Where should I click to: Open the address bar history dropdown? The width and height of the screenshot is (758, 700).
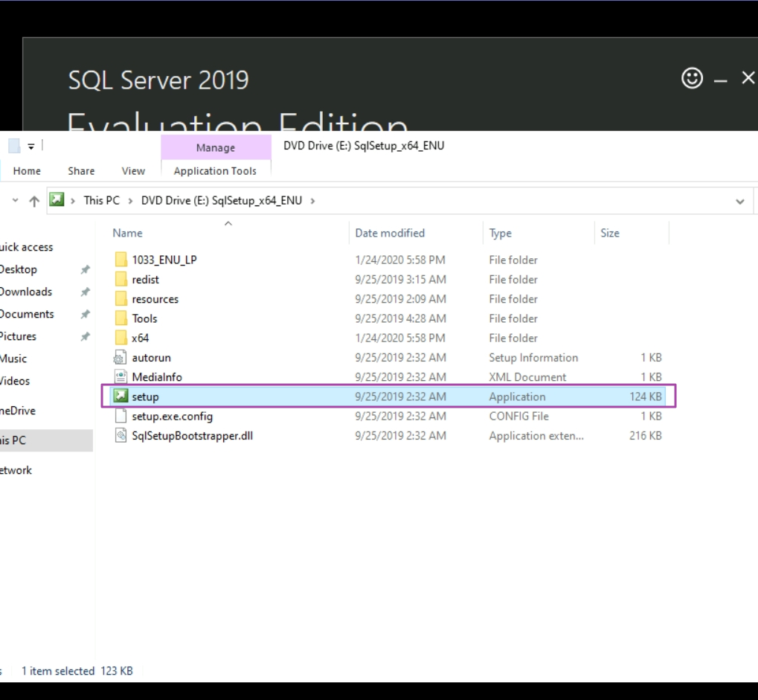[x=739, y=201]
